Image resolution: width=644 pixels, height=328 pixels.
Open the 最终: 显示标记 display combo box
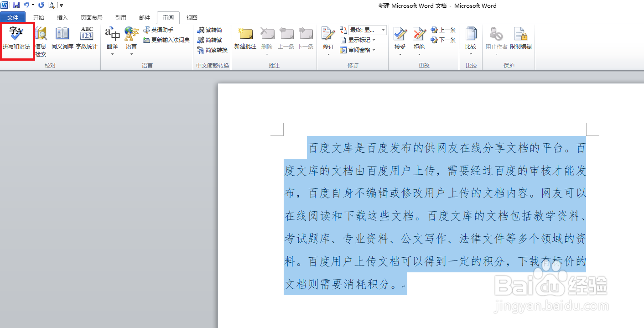click(368, 30)
